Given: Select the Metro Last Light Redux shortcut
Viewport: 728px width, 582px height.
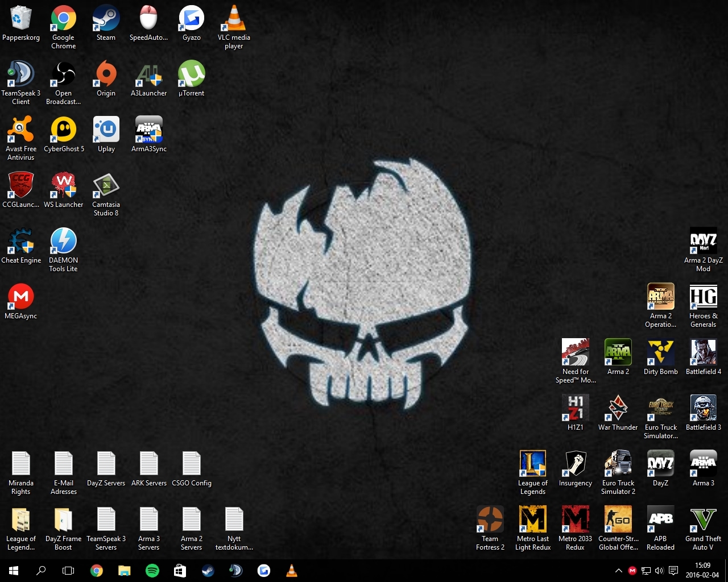Looking at the screenshot, I should [x=533, y=529].
